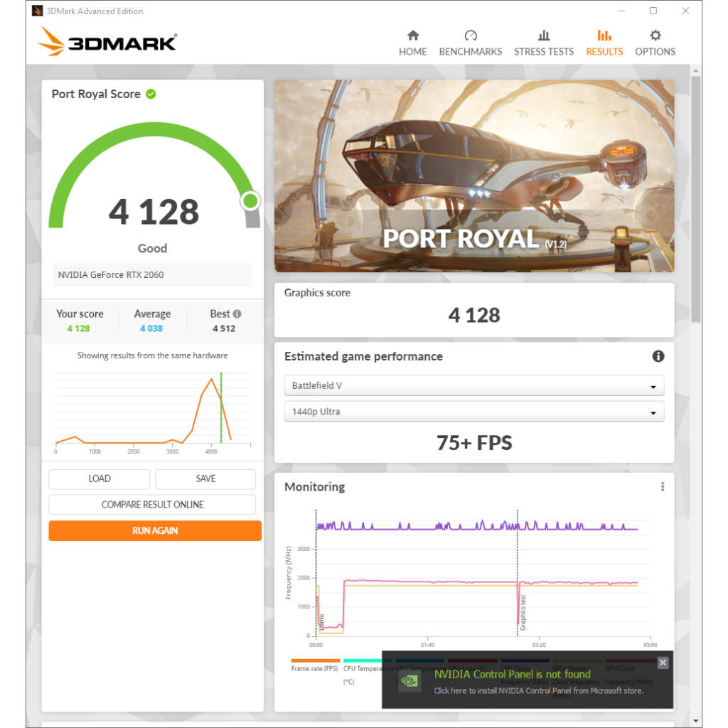Screen dimensions: 728x728
Task: Open the STRESS TESTS tab
Action: 544,43
